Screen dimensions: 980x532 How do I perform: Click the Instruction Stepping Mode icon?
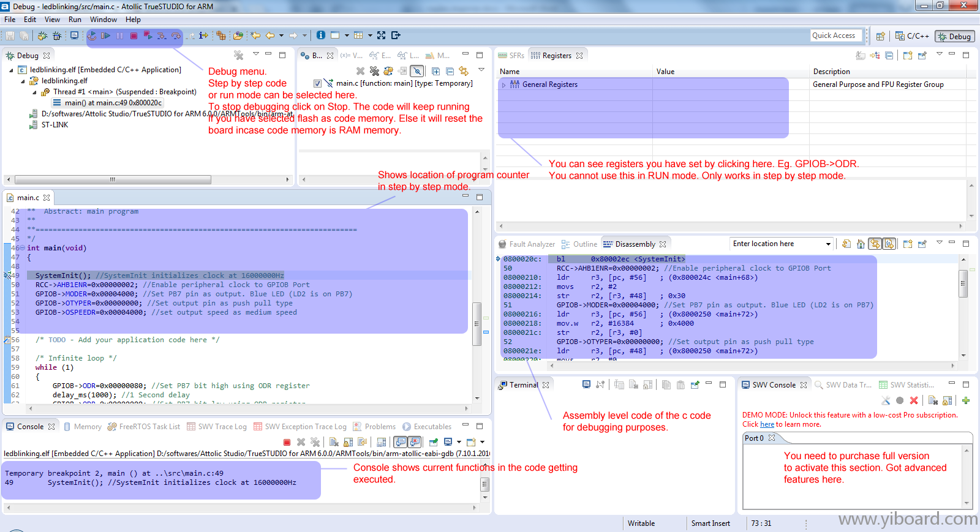coord(204,36)
